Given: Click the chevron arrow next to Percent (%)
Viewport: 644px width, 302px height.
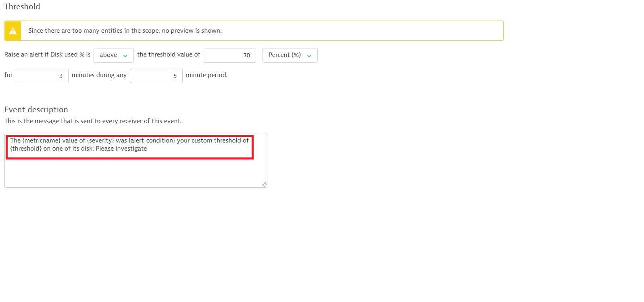Looking at the screenshot, I should pyautogui.click(x=309, y=56).
